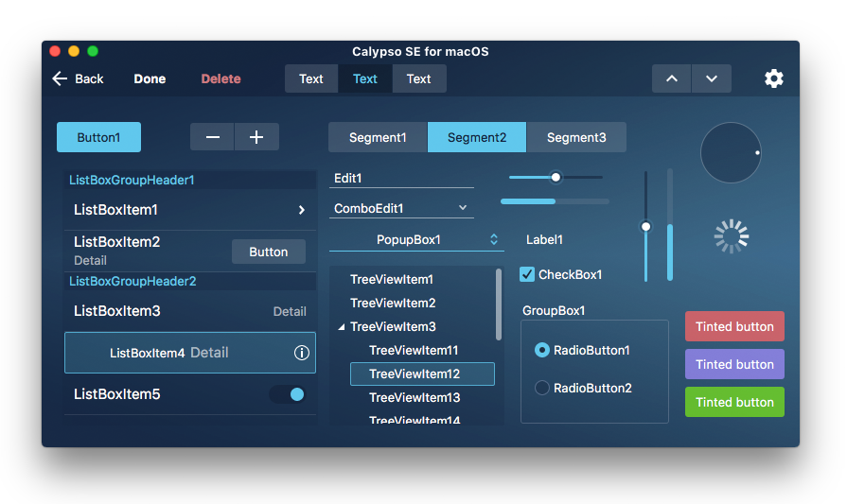Click the GroupBox1 caption
This screenshot has width=847, height=504.
click(554, 311)
